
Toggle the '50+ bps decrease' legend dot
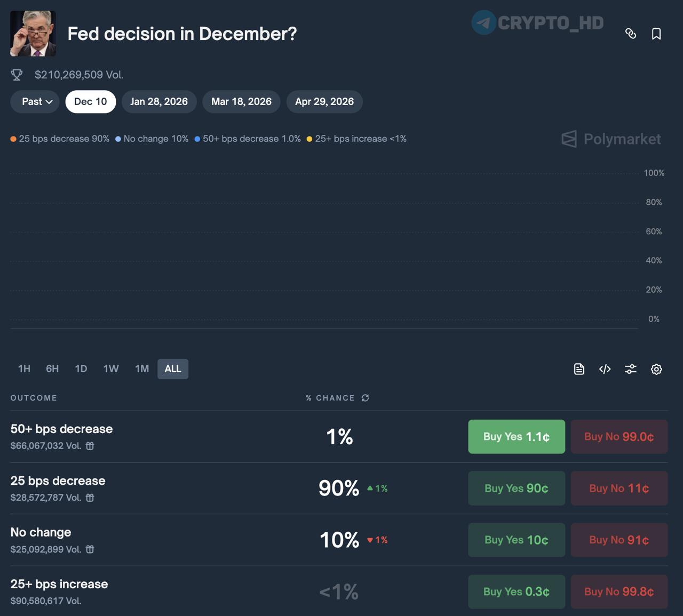[x=198, y=139]
